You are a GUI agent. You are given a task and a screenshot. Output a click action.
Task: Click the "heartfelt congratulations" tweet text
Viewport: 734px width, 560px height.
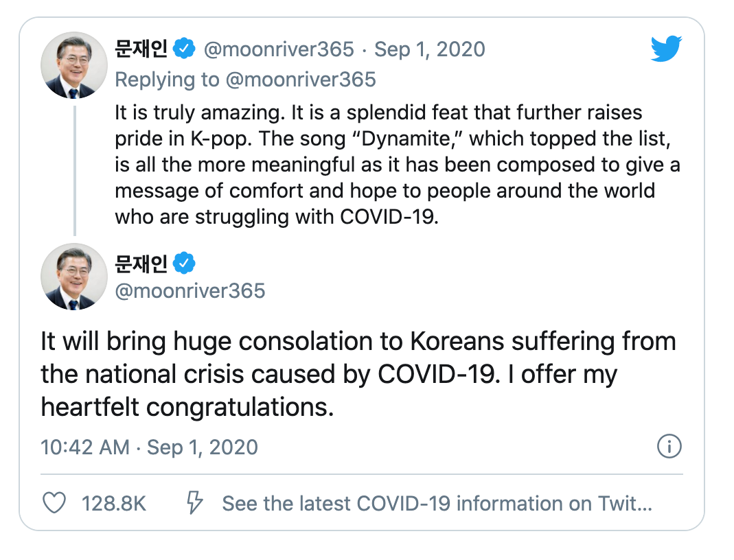tap(187, 407)
